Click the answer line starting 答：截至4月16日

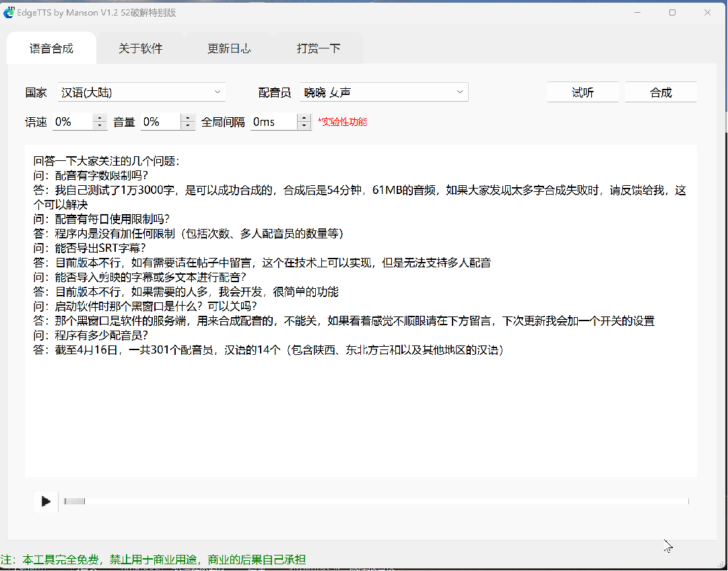tap(269, 350)
